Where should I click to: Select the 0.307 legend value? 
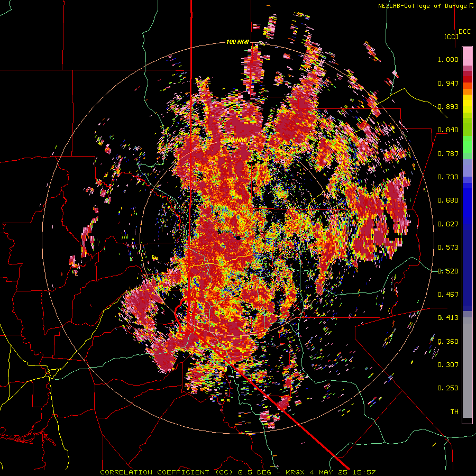coord(448,365)
